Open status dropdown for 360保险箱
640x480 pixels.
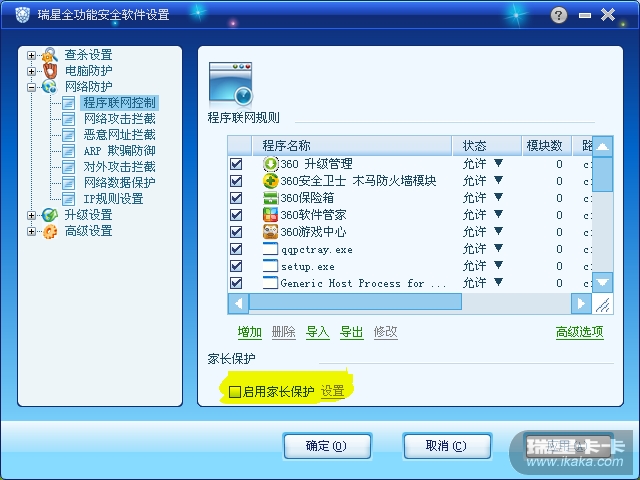coord(498,197)
